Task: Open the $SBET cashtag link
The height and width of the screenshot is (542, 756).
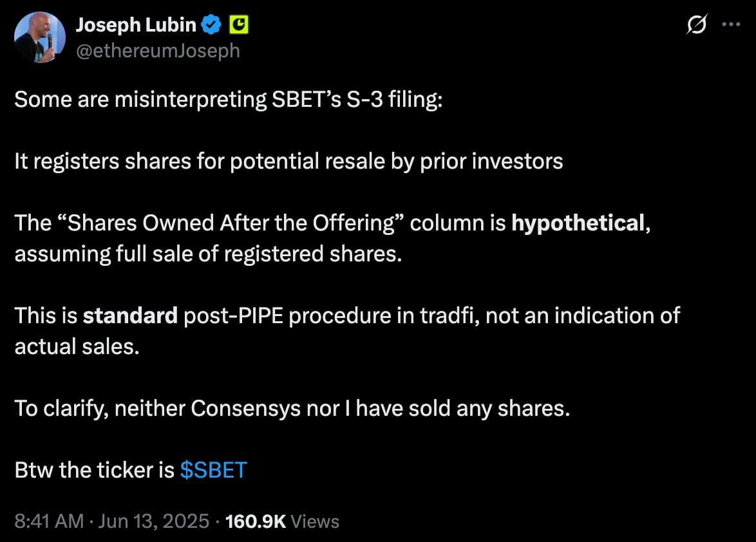Action: [x=214, y=470]
